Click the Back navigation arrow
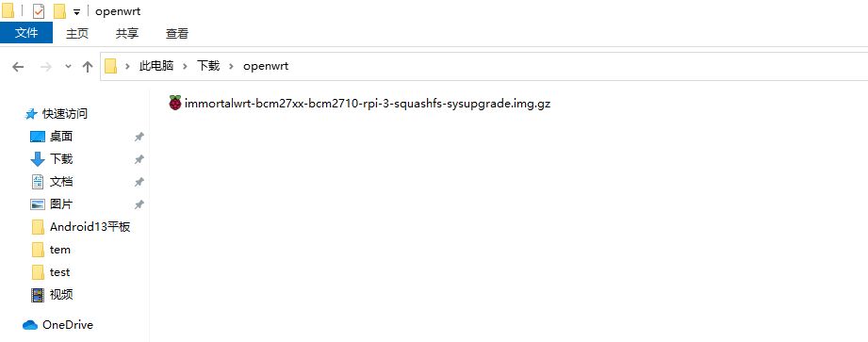The width and height of the screenshot is (868, 342). click(x=18, y=67)
